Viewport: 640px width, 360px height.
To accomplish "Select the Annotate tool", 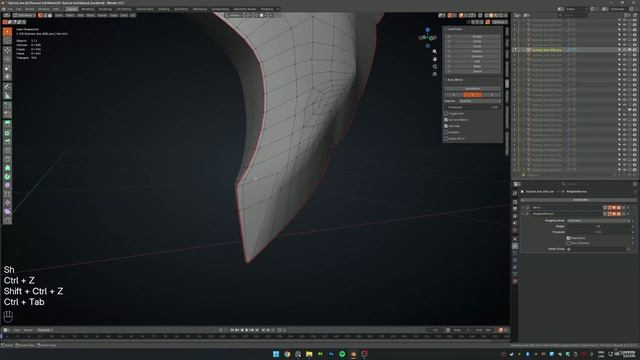I will point(7,87).
